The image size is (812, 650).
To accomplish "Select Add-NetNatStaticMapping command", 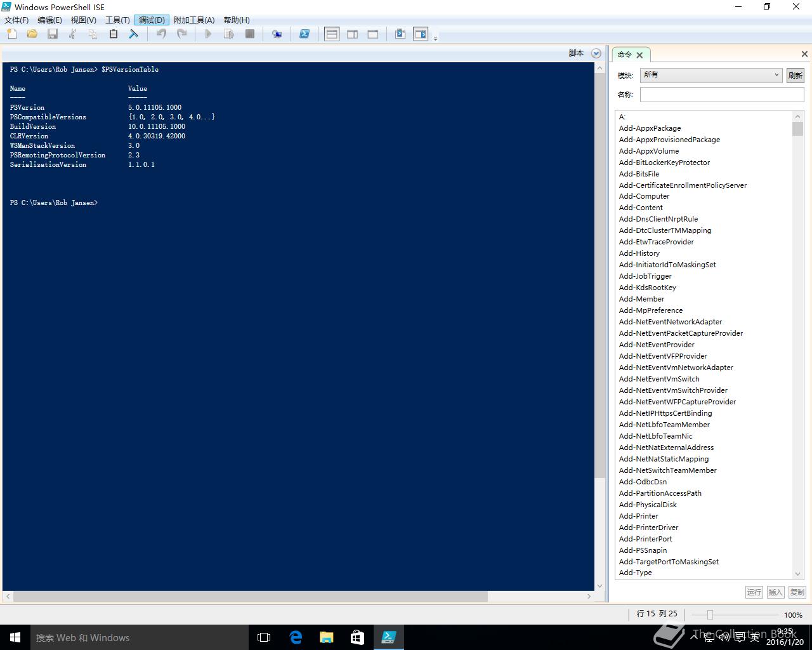I will pyautogui.click(x=664, y=459).
